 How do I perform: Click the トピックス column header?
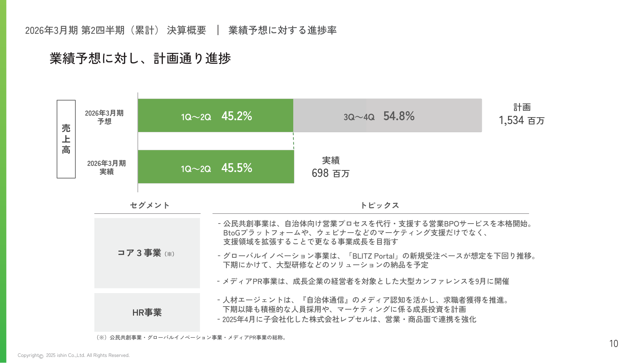pos(380,205)
